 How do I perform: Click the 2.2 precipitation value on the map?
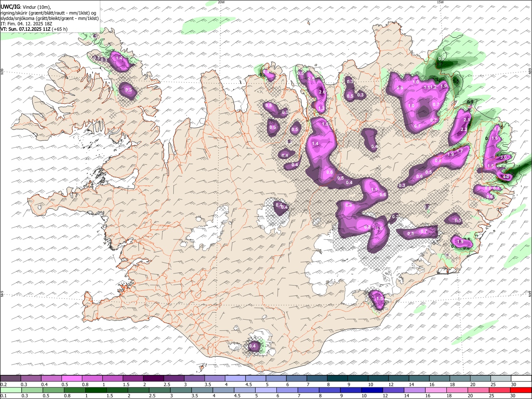pos(464,129)
